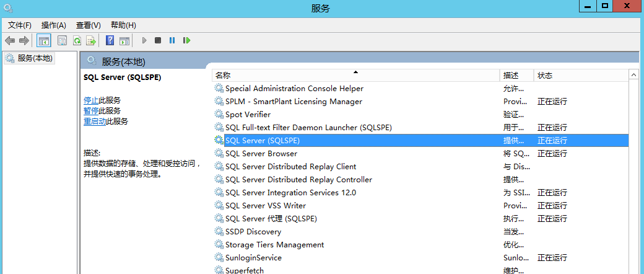This screenshot has height=274, width=644.
Task: Click the Services window title bar icon
Action: (8, 8)
